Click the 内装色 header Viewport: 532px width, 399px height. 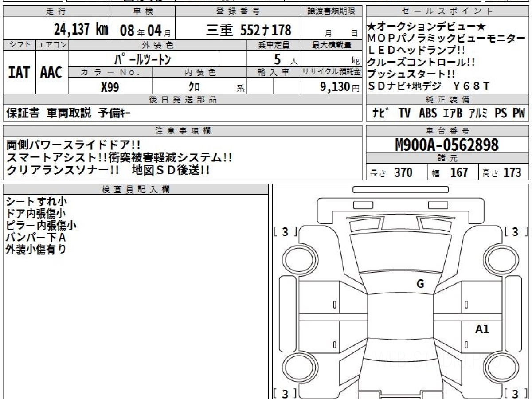pyautogui.click(x=199, y=72)
